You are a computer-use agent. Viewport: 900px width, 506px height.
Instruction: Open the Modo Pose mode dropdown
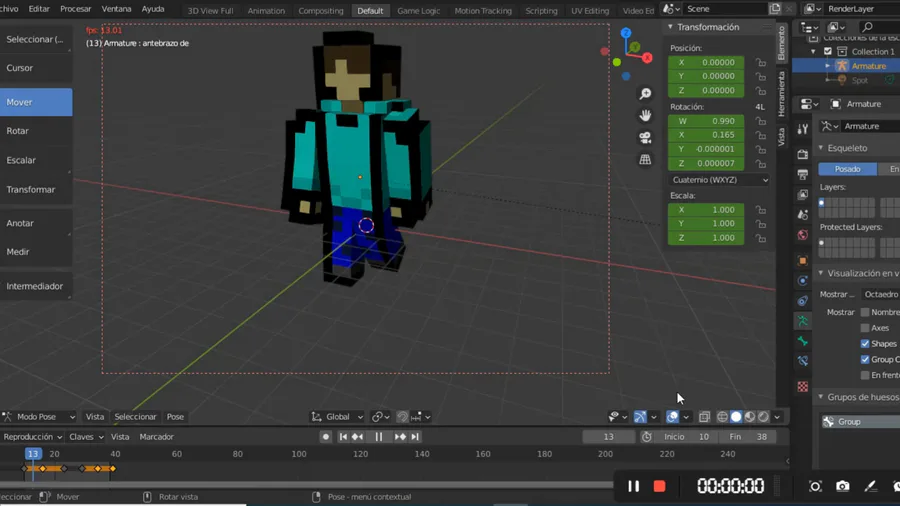(x=39, y=417)
